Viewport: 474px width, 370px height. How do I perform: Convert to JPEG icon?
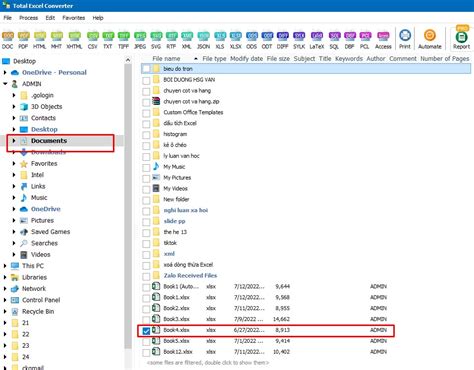140,40
